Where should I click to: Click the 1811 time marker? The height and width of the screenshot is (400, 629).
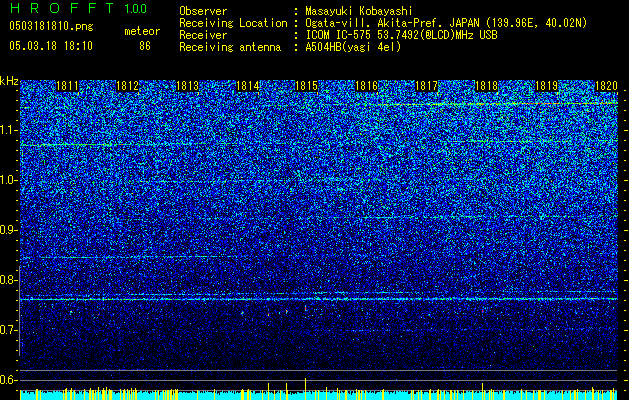pos(67,86)
